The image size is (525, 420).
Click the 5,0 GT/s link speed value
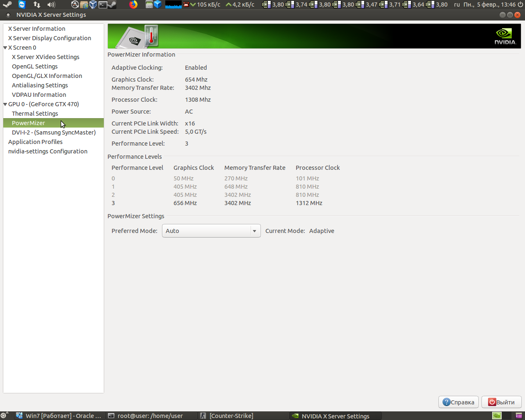196,132
